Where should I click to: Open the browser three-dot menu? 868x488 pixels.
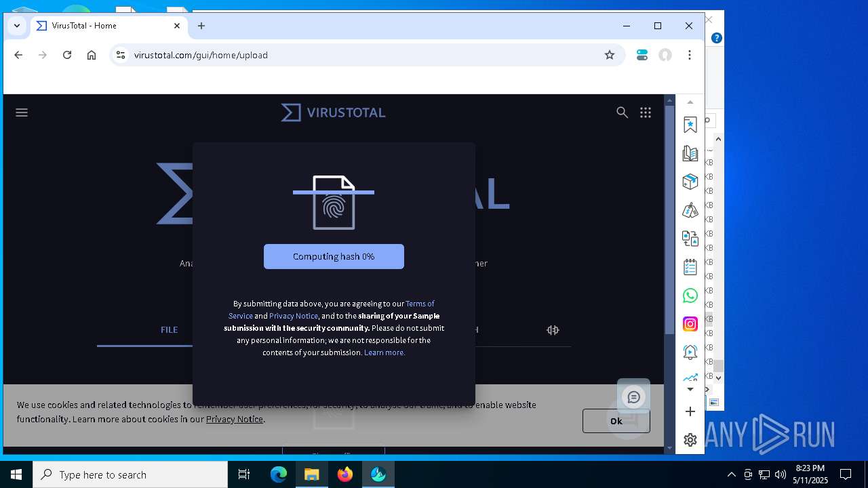(690, 55)
